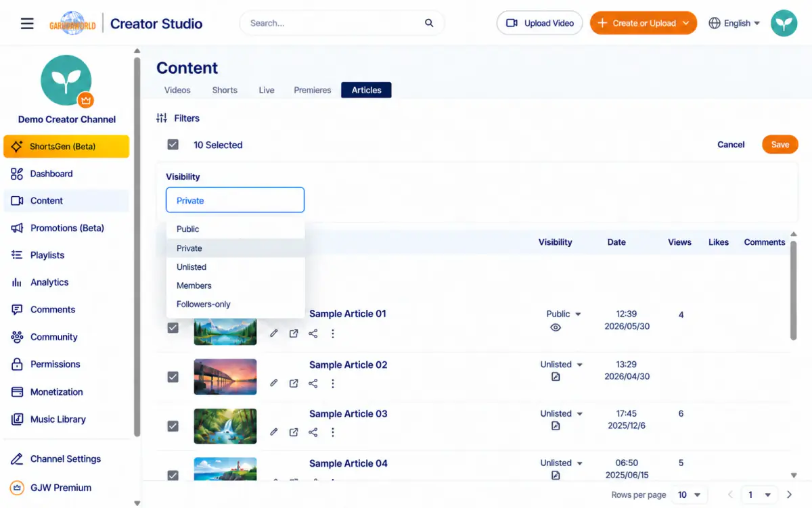Go to Analytics in the sidebar
The image size is (812, 508).
[x=49, y=282]
